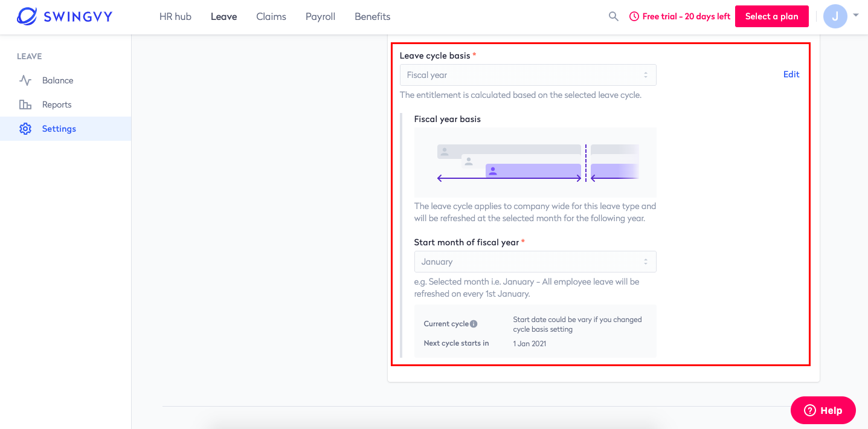Click the free trial clock icon
Viewport: 868px width, 429px height.
(634, 16)
